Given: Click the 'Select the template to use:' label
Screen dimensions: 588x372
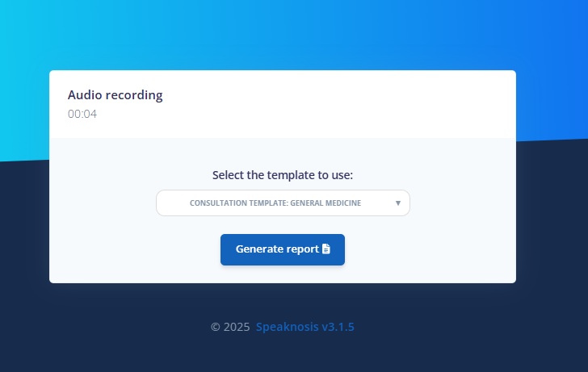Looking at the screenshot, I should [283, 175].
